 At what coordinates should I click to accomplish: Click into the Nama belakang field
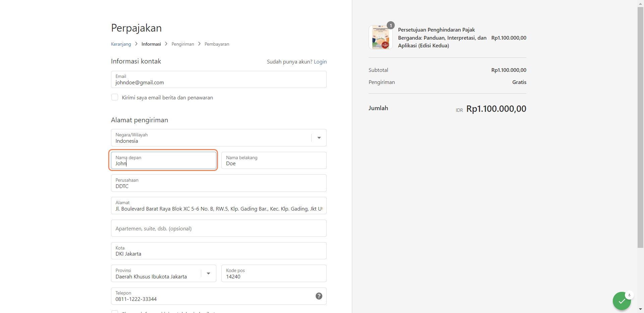click(x=274, y=160)
